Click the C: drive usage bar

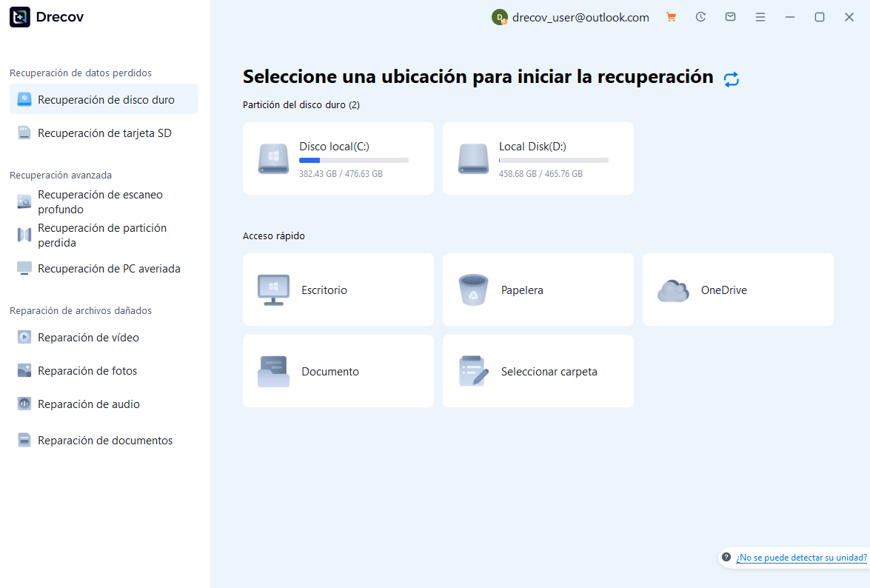coord(354,160)
